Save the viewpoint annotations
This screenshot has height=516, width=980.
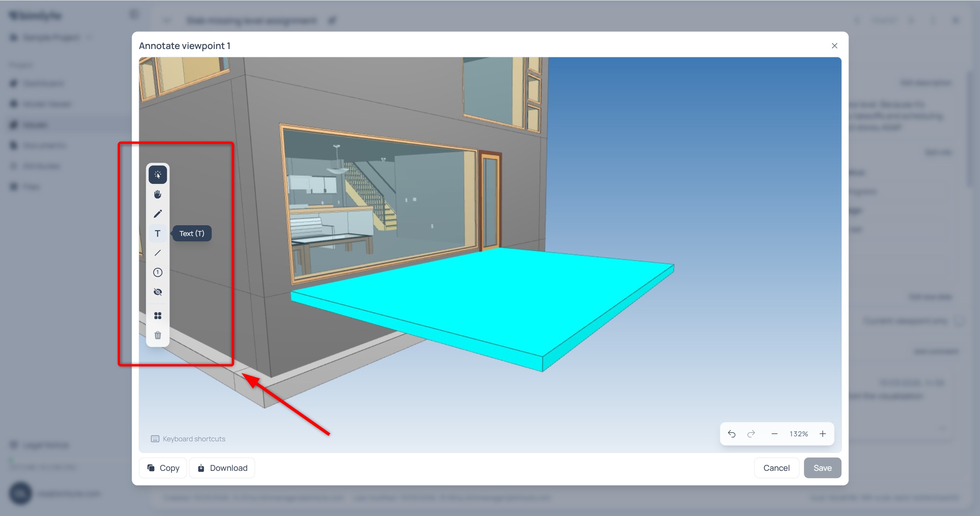(823, 468)
